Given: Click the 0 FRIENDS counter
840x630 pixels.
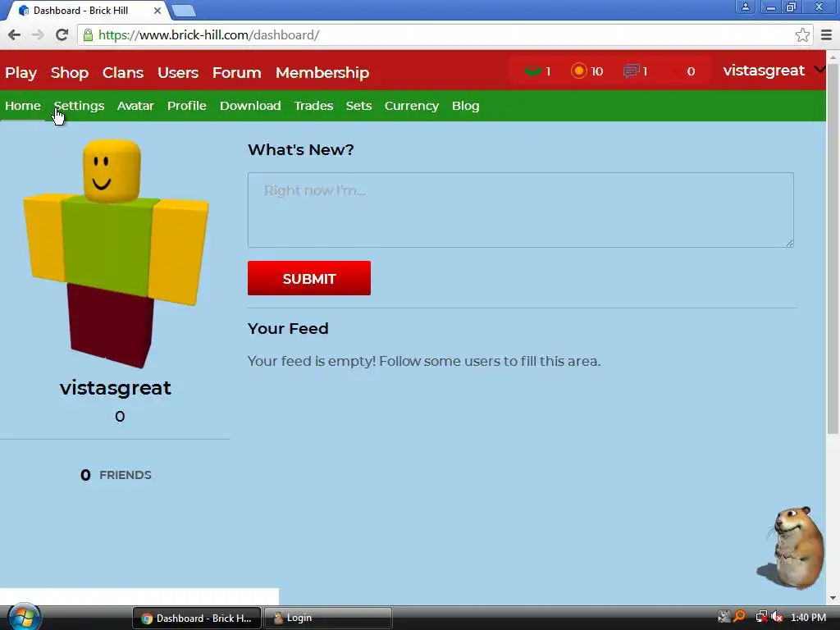Looking at the screenshot, I should (x=116, y=475).
